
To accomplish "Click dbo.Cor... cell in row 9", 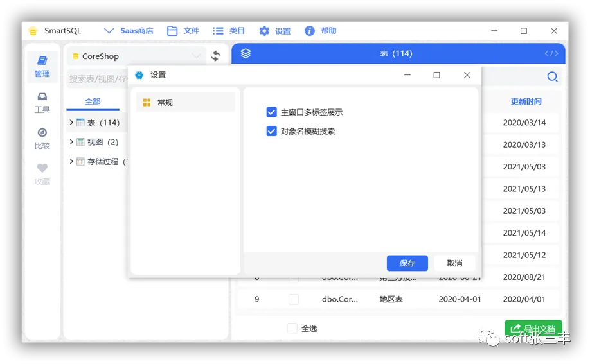I will click(340, 299).
